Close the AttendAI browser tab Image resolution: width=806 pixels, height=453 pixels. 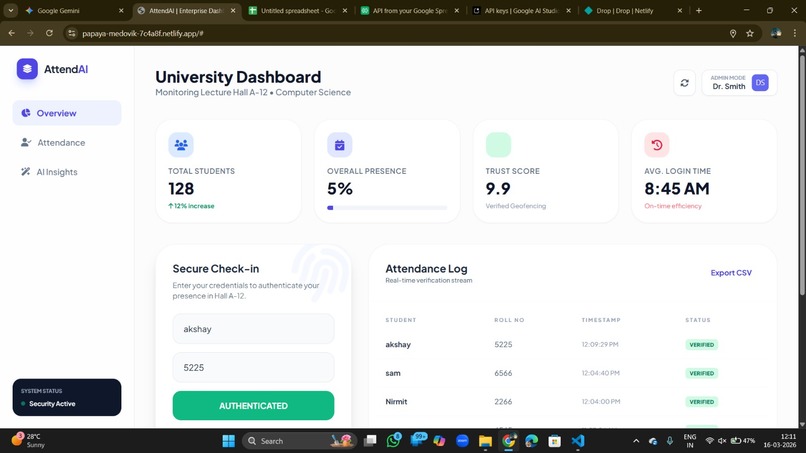tap(233, 10)
